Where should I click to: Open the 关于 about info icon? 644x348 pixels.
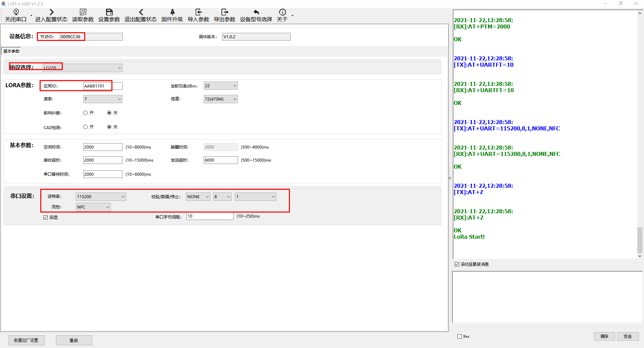click(x=282, y=12)
